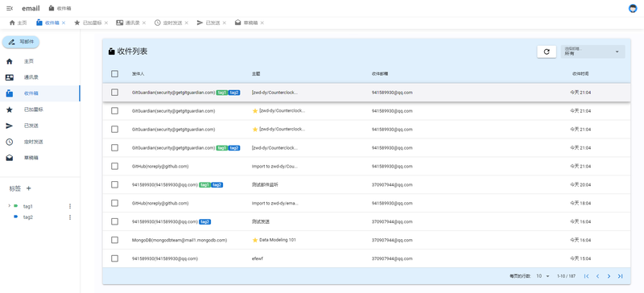Expand the tag1 label tree node
644x293 pixels.
point(10,205)
